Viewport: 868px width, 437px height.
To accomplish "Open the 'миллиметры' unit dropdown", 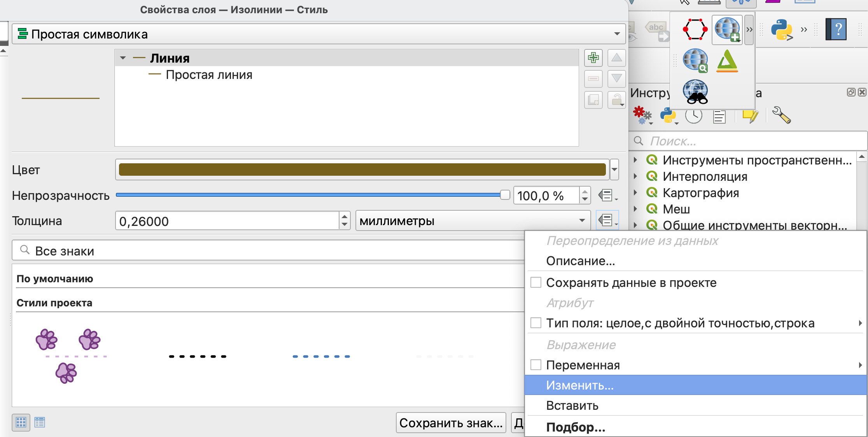I will [x=472, y=221].
